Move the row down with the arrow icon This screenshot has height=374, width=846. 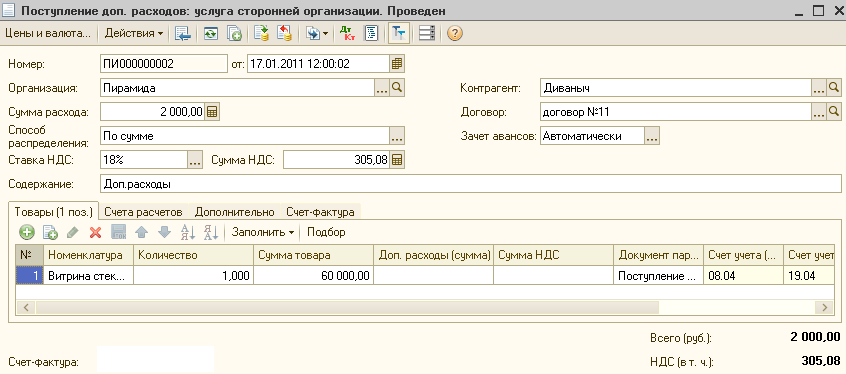point(165,233)
